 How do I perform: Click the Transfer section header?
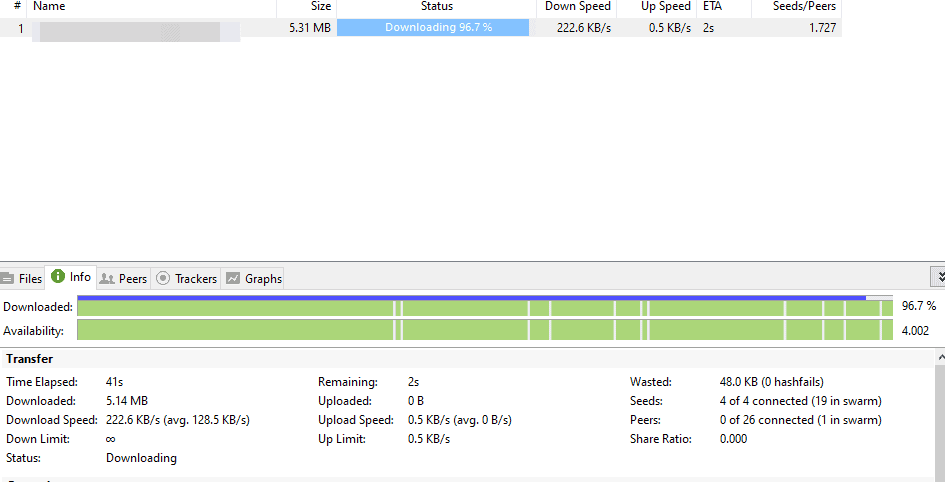pyautogui.click(x=30, y=359)
